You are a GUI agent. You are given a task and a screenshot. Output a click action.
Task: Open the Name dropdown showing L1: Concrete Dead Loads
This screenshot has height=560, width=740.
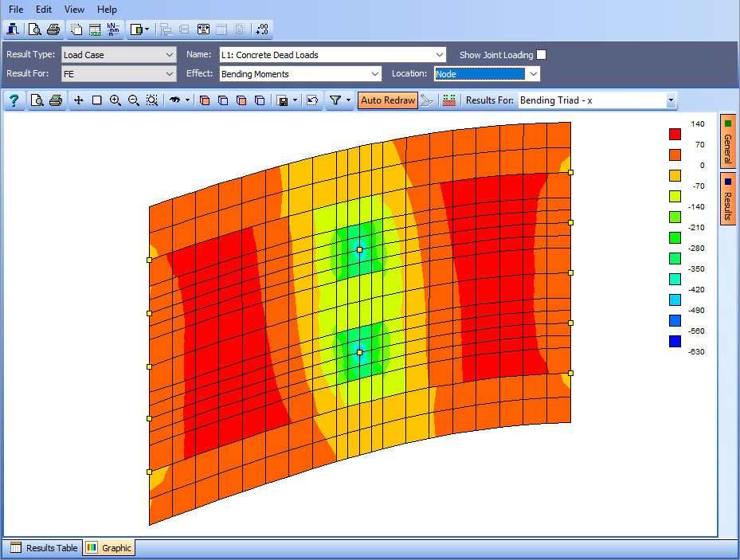[x=333, y=55]
